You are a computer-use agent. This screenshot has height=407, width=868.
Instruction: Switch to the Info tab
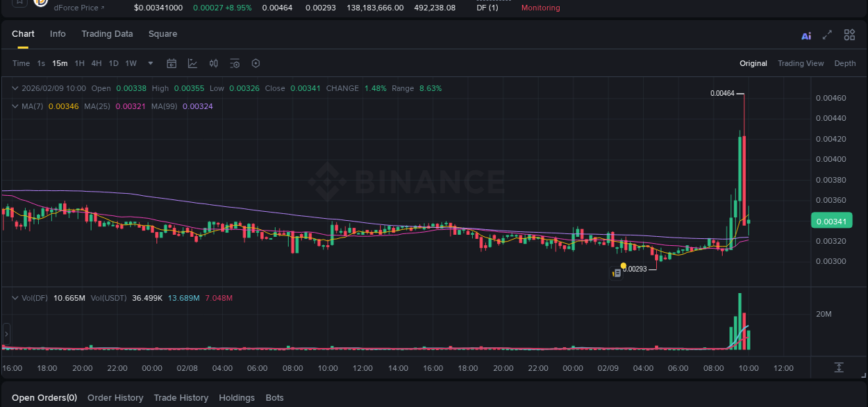(58, 33)
